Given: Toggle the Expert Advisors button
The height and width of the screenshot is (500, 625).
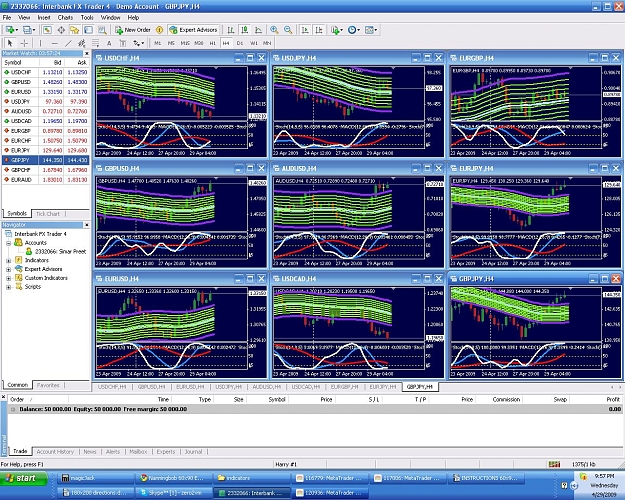Looking at the screenshot, I should coord(193,30).
